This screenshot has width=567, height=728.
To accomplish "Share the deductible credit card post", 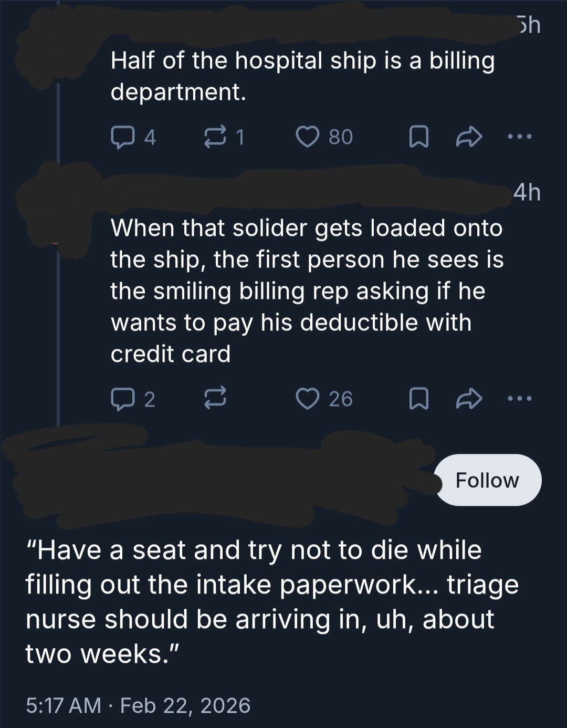I will coord(468,399).
